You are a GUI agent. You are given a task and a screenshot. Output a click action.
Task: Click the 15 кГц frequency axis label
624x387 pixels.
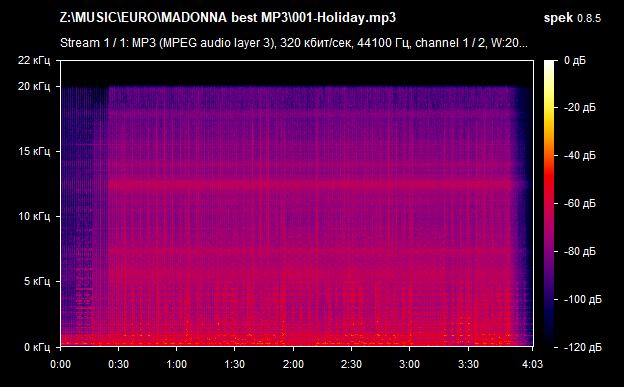[x=34, y=151]
